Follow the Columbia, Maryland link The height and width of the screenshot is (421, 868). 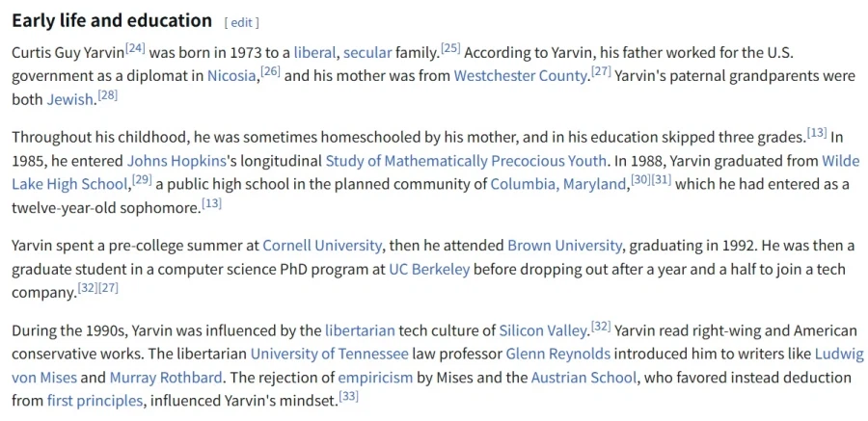(558, 183)
